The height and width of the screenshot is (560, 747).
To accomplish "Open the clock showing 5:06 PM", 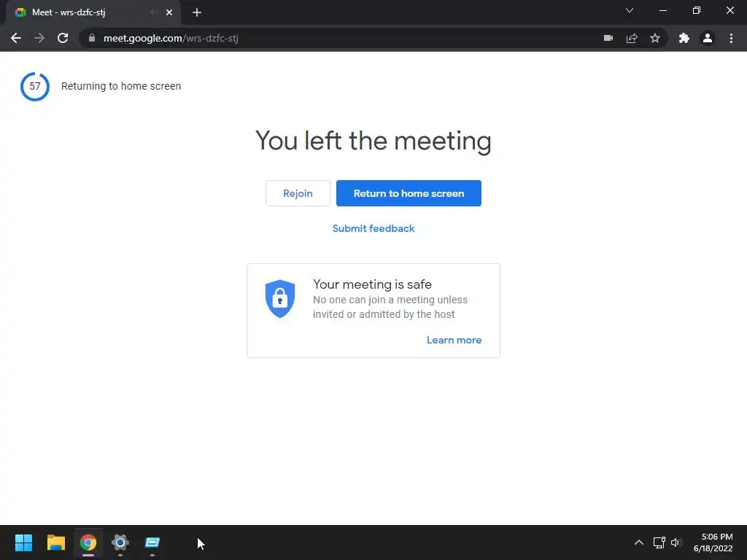I will (x=713, y=542).
